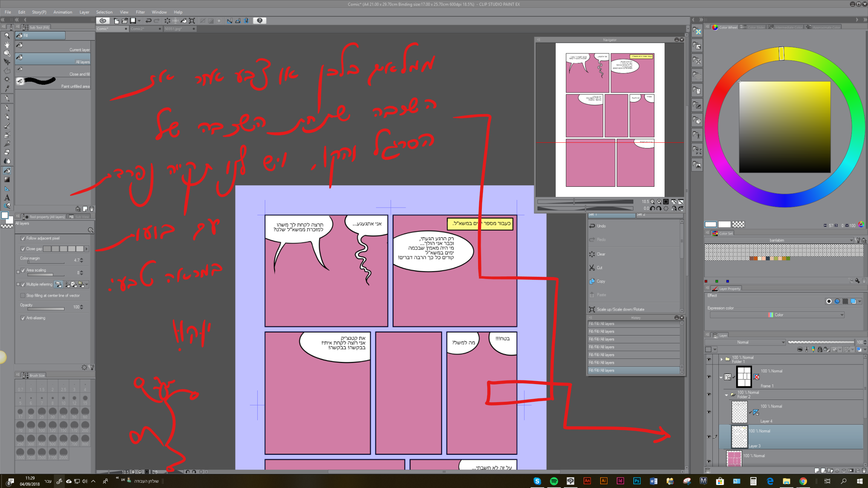Click the Clear command button
This screenshot has width=868, height=488.
click(x=601, y=254)
